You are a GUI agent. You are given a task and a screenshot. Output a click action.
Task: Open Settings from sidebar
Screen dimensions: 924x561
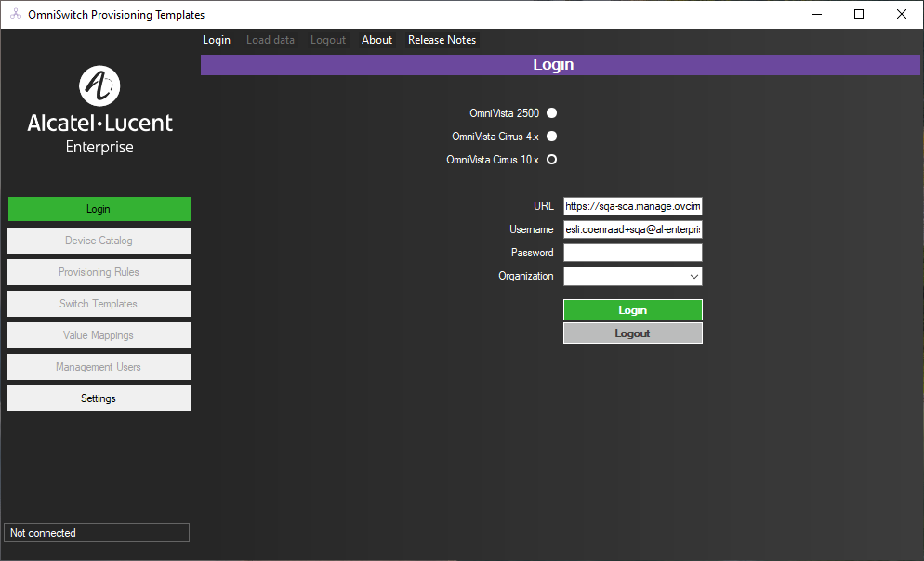[x=99, y=398]
